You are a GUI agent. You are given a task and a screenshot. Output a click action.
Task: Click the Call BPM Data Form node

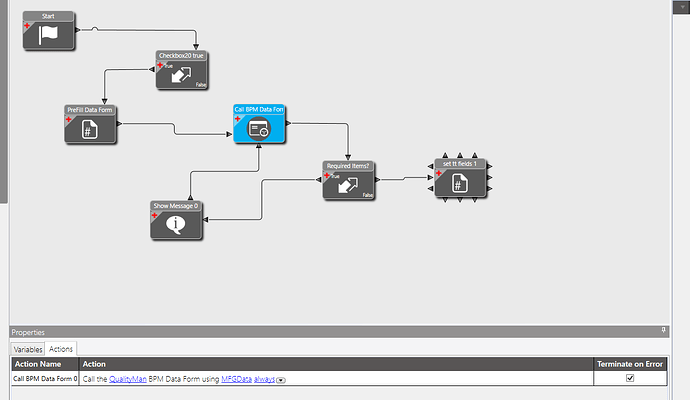(x=259, y=124)
